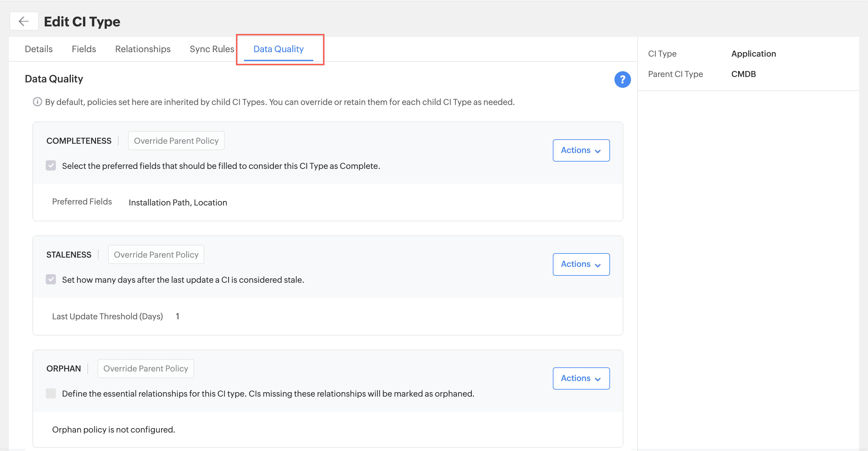Open Completeness Actions dropdown
This screenshot has height=451, width=868.
[x=581, y=150]
